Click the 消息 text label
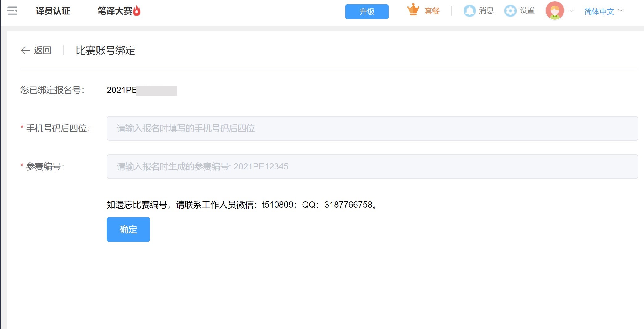644x329 pixels. tap(486, 11)
